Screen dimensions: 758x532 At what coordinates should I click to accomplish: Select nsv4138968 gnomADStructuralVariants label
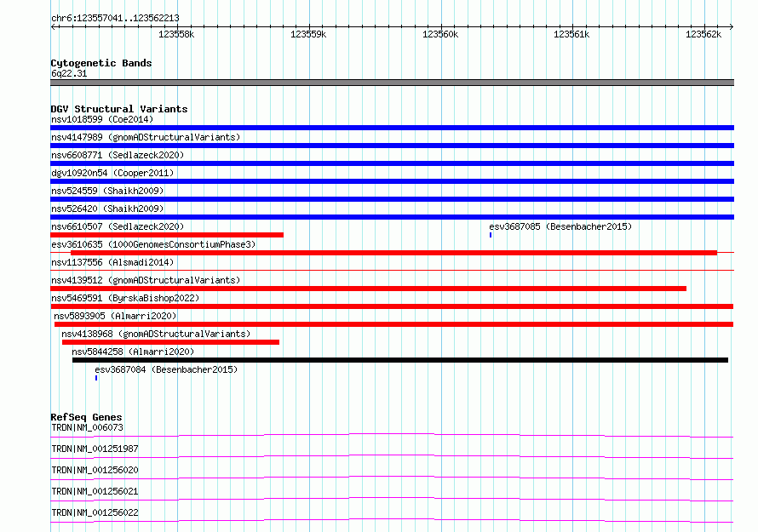(x=156, y=334)
